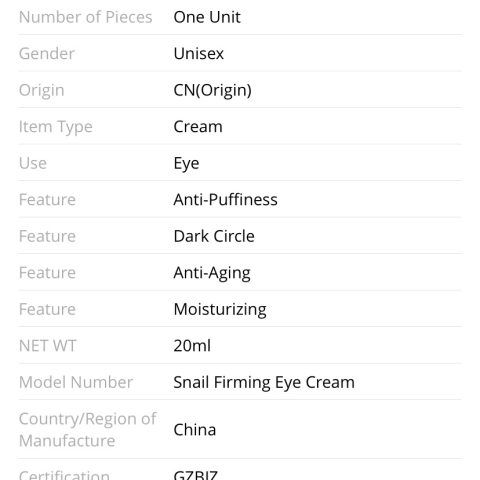480x480 pixels.
Task: Select the 'Use' label
Action: coord(33,163)
